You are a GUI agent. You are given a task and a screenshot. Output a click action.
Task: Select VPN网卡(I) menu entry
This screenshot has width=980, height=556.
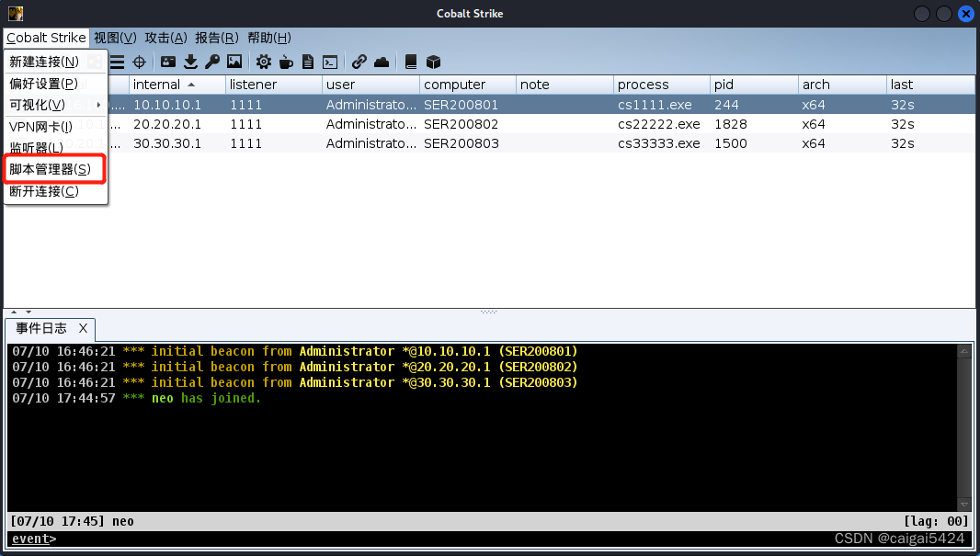(x=56, y=127)
